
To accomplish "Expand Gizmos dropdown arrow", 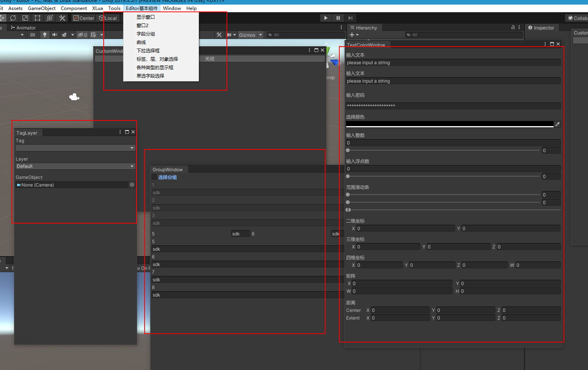I will [x=261, y=35].
